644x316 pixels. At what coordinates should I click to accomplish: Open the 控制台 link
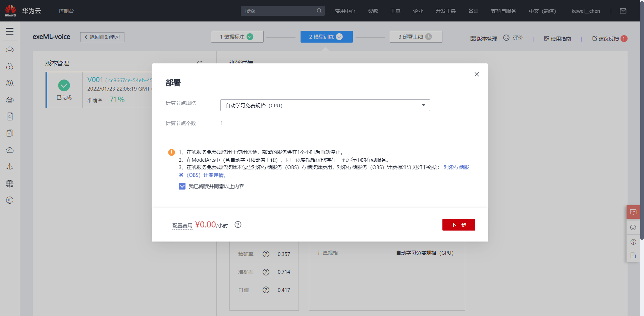point(66,11)
